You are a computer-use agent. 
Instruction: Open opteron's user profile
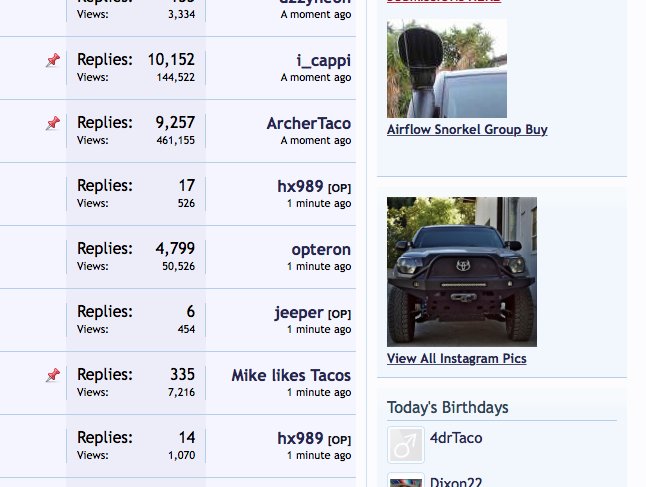tap(321, 249)
